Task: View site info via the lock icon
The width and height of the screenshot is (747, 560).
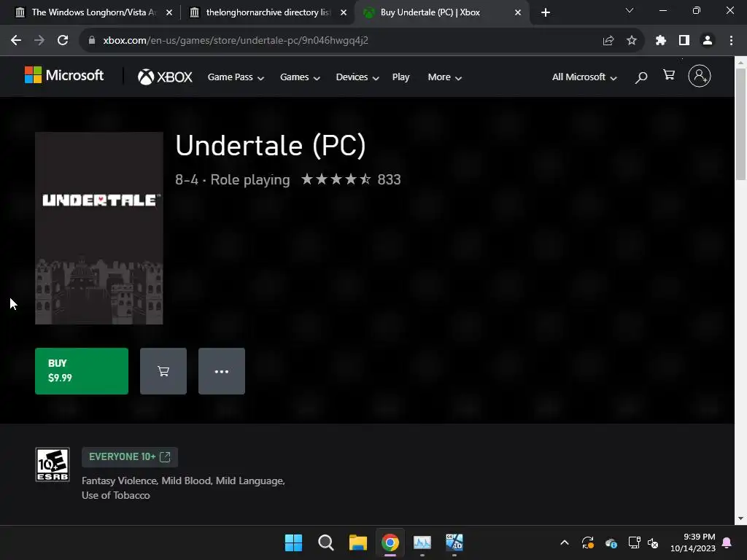Action: click(92, 41)
